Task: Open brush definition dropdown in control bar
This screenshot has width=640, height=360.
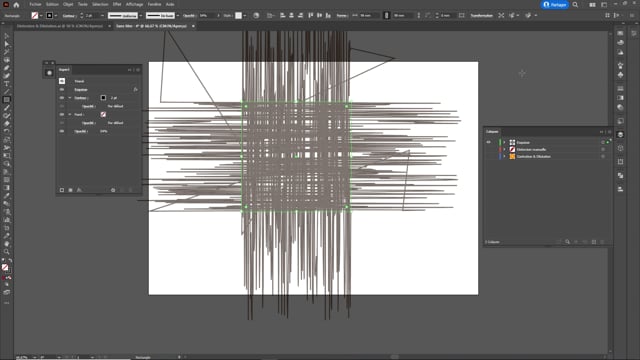Action: (178, 16)
